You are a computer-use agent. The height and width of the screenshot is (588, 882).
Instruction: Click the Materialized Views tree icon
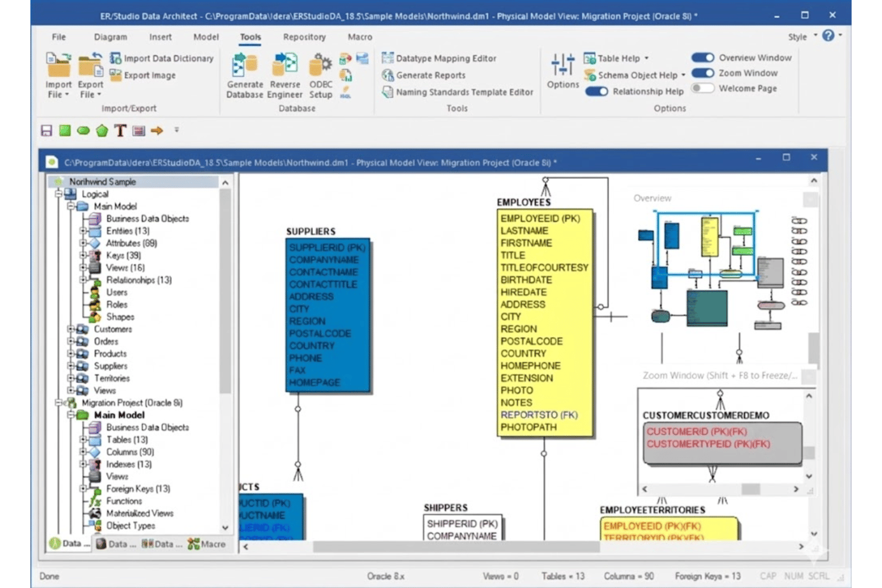click(x=94, y=513)
